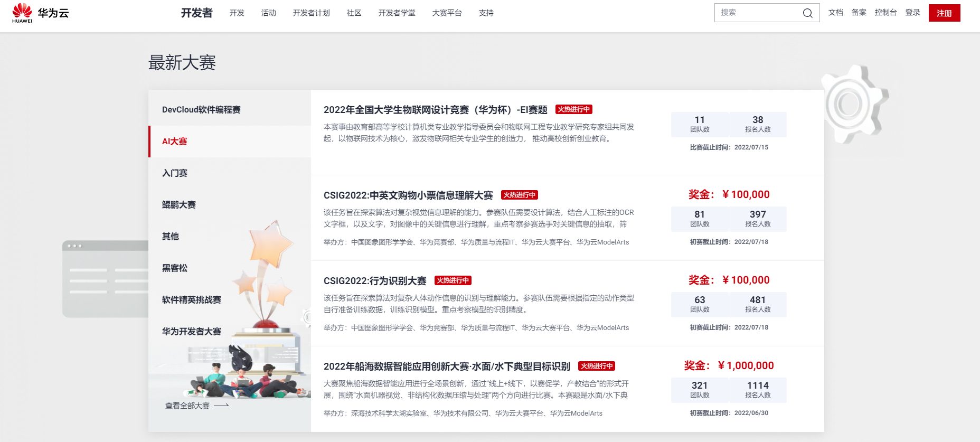Click the 1114 报名人数 stat box
The image size is (980, 442).
[758, 390]
